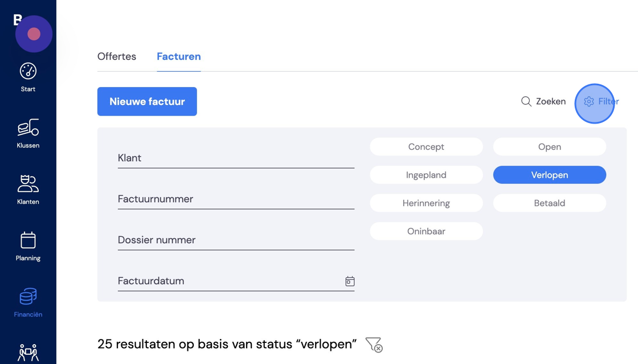The image size is (638, 364).
Task: Collapse the Filter panel
Action: pos(601,101)
